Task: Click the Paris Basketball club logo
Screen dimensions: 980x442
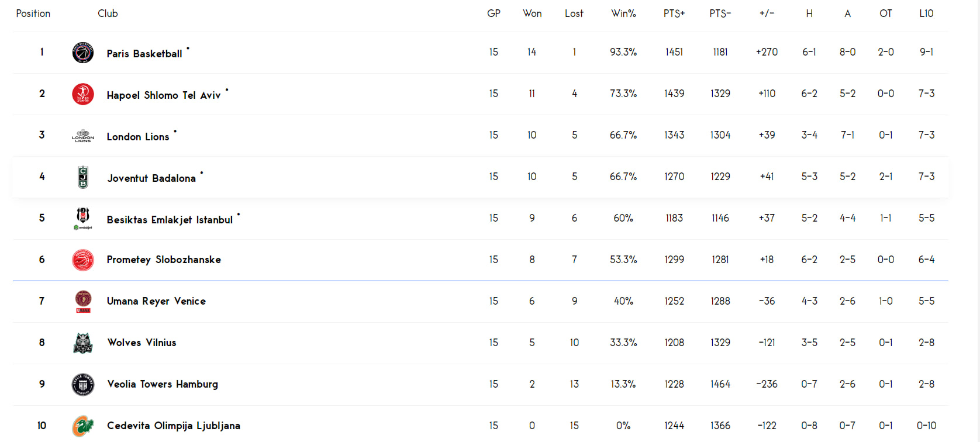Action: (x=83, y=53)
